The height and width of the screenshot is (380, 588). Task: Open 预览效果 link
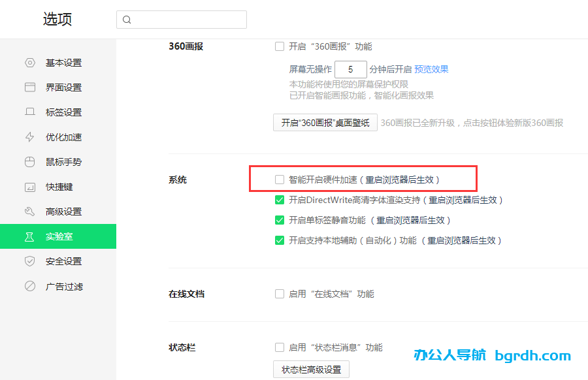432,69
